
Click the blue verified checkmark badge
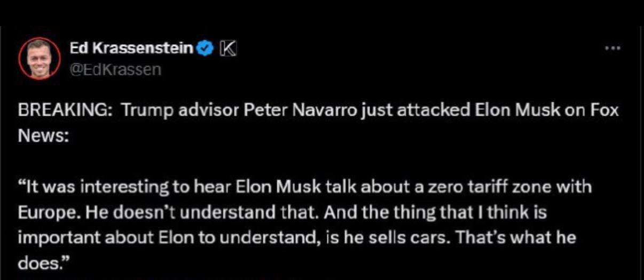click(205, 49)
